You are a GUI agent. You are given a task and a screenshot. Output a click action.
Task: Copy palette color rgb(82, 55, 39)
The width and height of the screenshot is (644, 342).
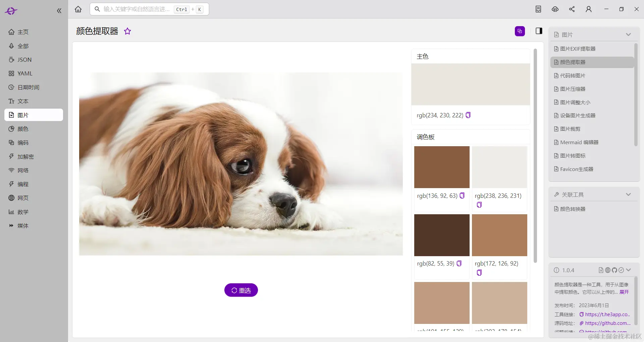pos(459,263)
